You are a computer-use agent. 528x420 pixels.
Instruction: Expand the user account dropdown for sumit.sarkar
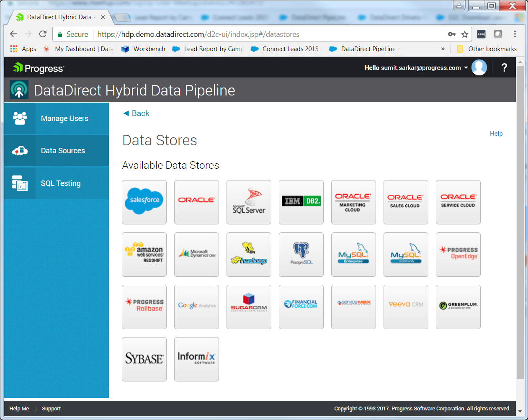(466, 67)
